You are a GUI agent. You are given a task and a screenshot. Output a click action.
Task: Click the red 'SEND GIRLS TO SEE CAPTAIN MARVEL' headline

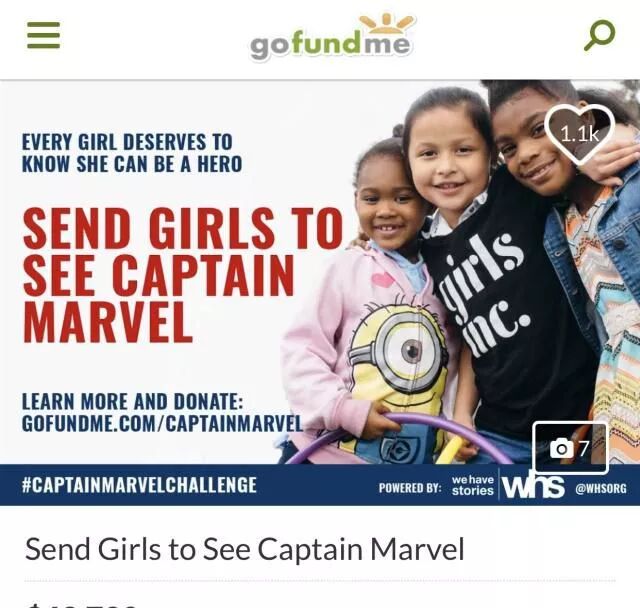point(183,274)
